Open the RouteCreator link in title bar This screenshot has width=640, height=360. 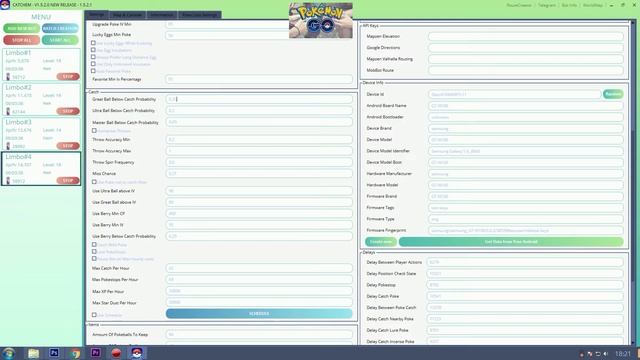[519, 5]
